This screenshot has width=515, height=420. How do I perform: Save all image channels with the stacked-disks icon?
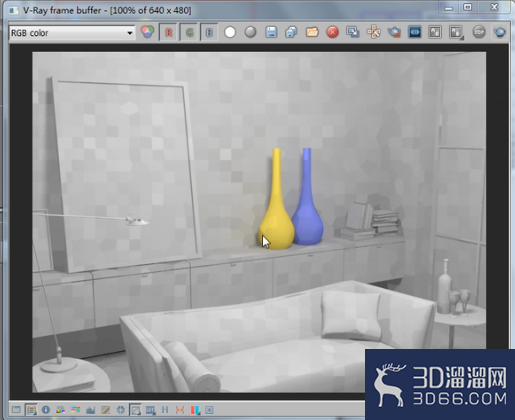(x=291, y=32)
